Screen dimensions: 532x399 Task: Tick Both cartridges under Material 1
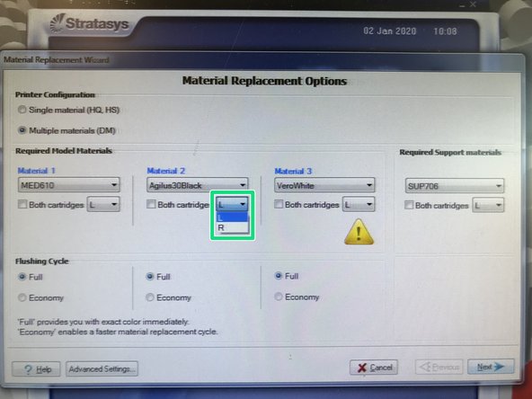[x=22, y=204]
